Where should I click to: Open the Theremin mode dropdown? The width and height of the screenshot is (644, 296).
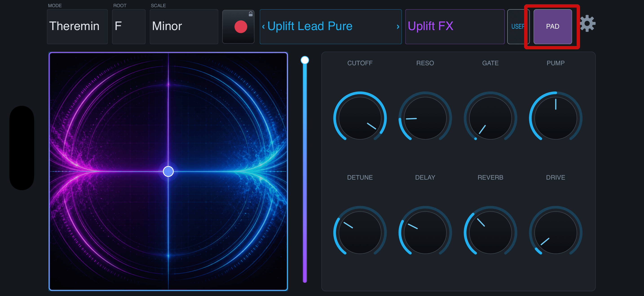point(77,27)
